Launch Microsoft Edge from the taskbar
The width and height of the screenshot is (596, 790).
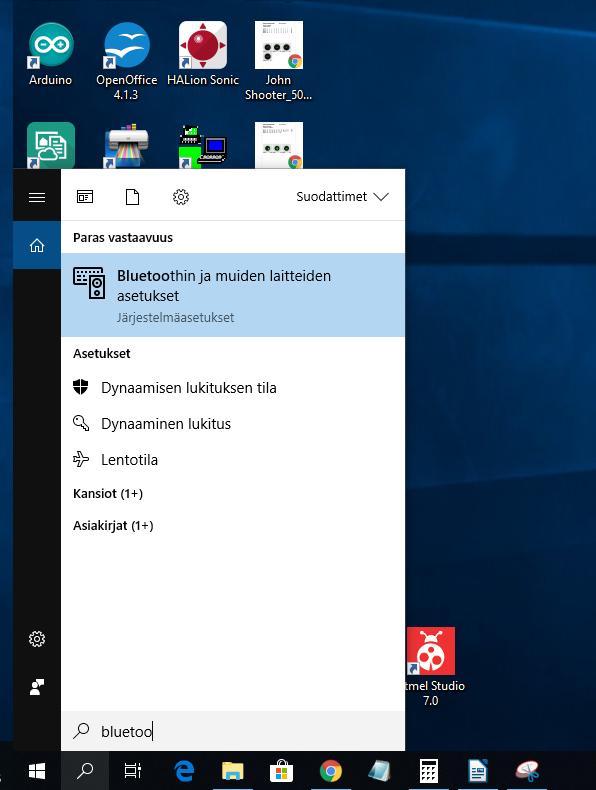184,770
